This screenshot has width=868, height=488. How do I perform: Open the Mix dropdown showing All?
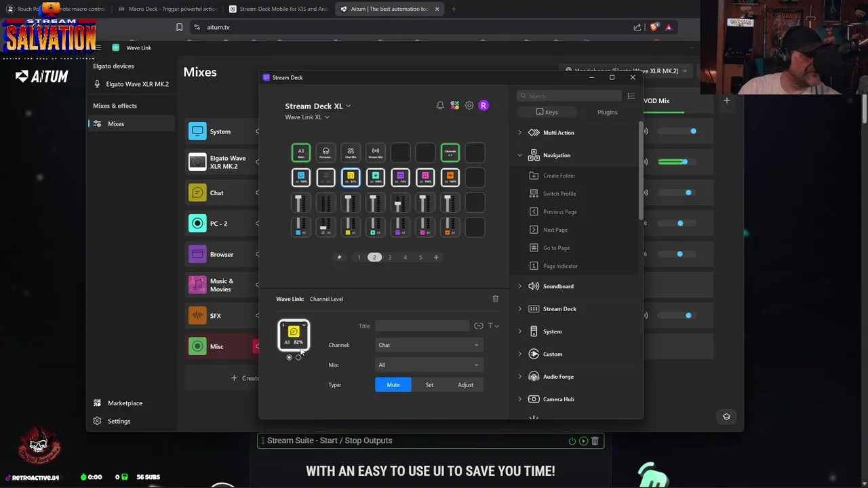click(429, 365)
